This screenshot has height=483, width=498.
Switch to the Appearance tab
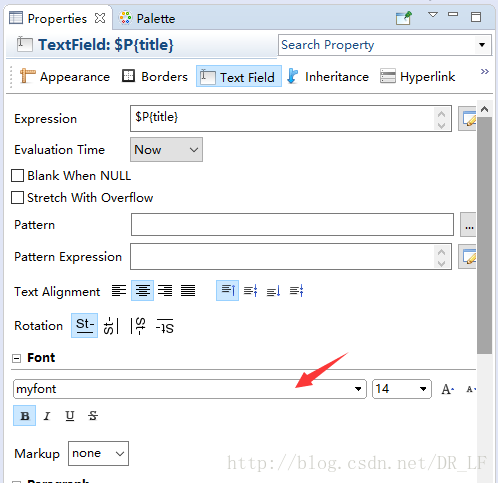[65, 77]
